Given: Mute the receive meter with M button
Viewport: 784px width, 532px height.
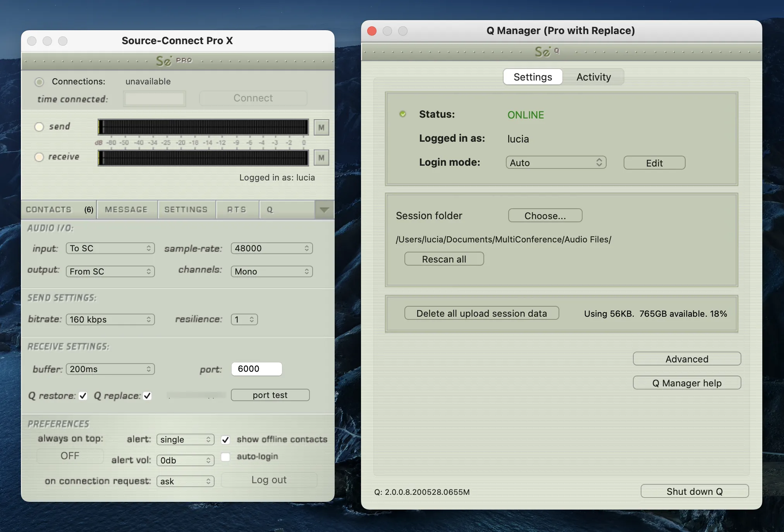Looking at the screenshot, I should pos(321,158).
